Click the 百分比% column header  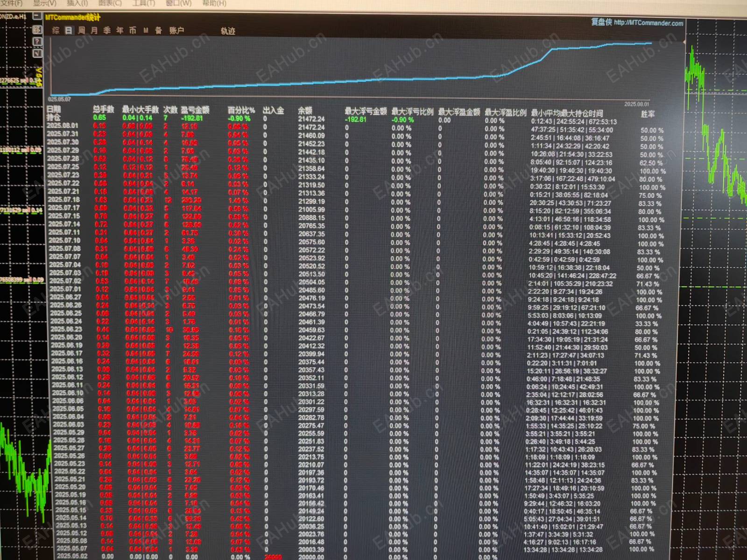coord(241,110)
